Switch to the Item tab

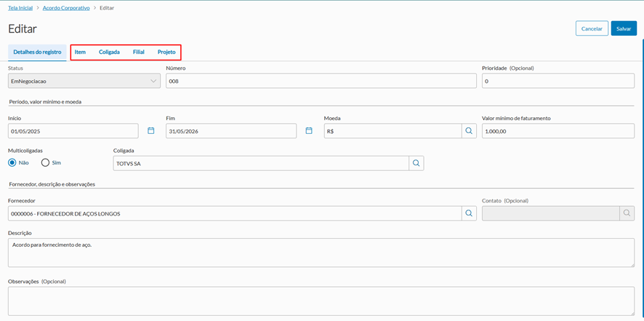80,52
